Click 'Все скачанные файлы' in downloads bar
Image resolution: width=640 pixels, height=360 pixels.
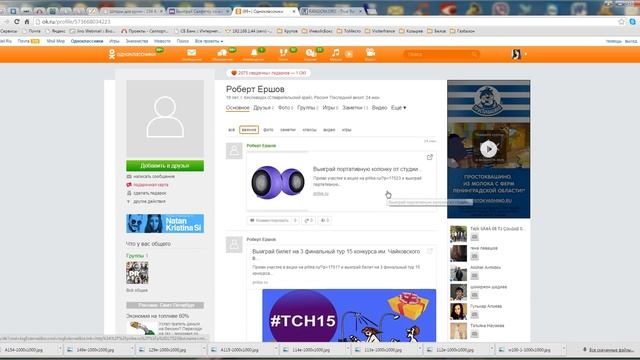(x=608, y=350)
